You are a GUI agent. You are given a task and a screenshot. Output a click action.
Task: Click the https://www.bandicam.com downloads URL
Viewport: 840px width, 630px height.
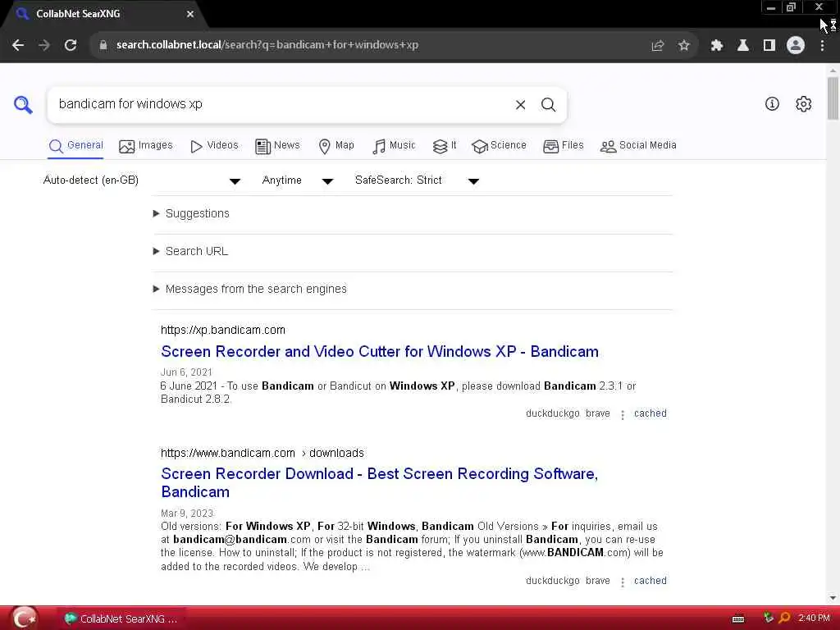tap(262, 453)
